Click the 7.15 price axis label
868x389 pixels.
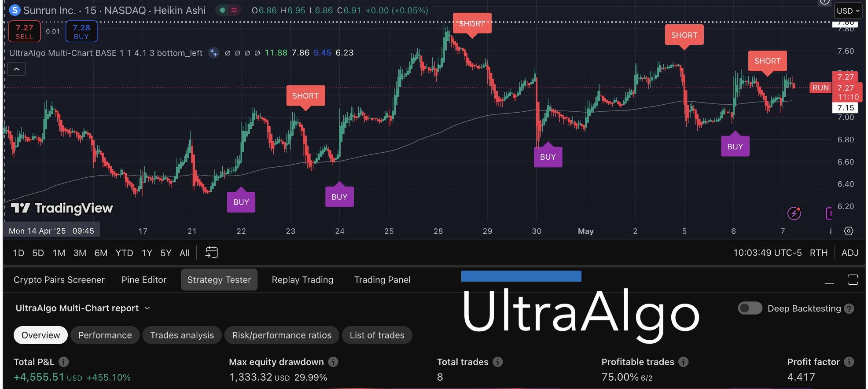click(x=846, y=108)
